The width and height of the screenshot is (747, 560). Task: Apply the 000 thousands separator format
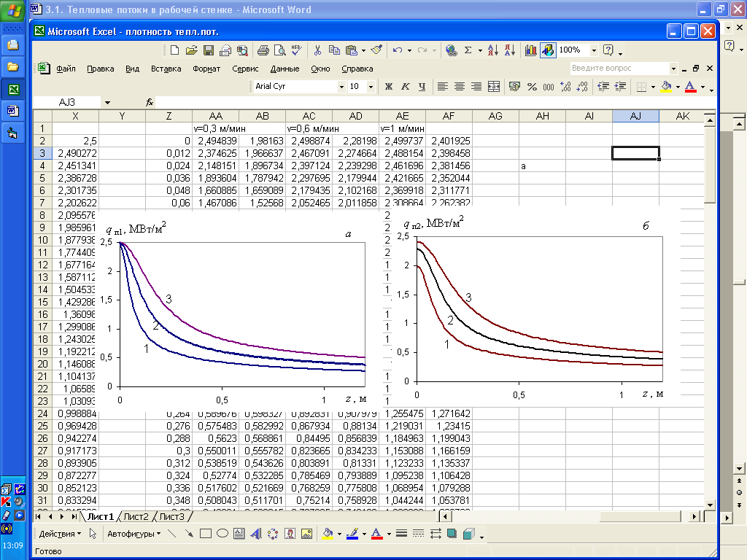549,86
